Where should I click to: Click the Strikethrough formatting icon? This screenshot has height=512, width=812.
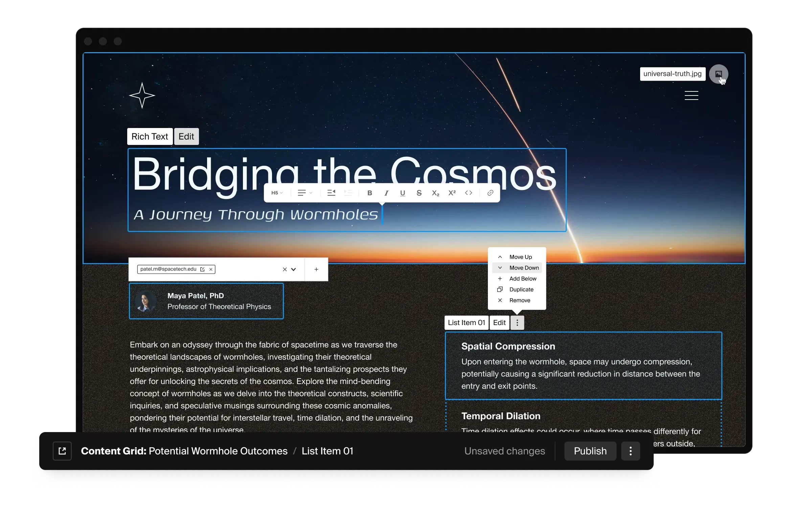coord(419,193)
